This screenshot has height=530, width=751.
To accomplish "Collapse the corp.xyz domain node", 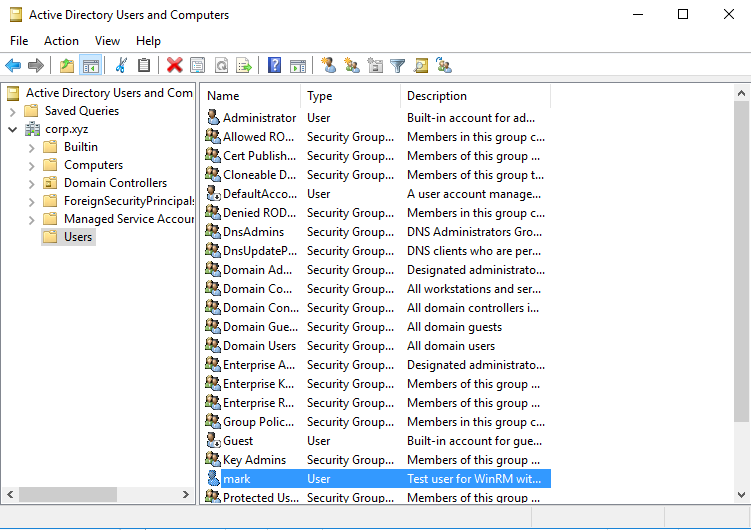I will [12, 129].
